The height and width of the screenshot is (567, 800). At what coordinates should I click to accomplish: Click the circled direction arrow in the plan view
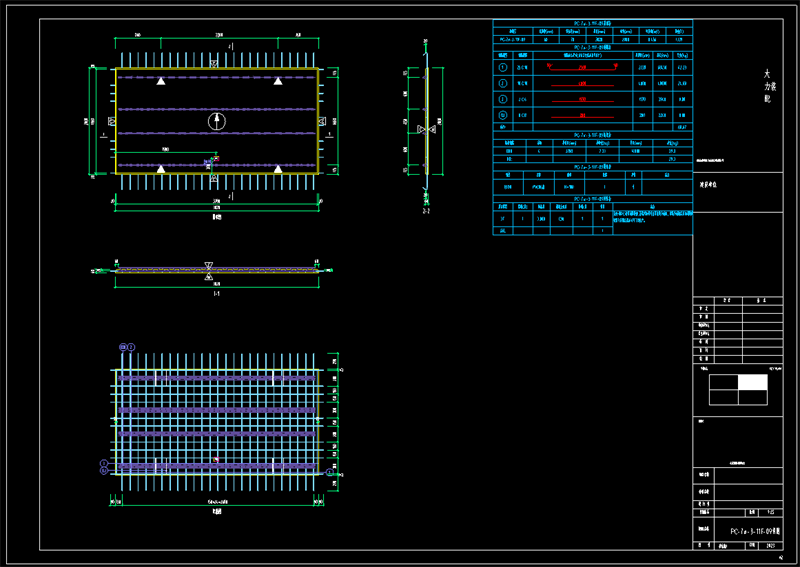click(217, 121)
